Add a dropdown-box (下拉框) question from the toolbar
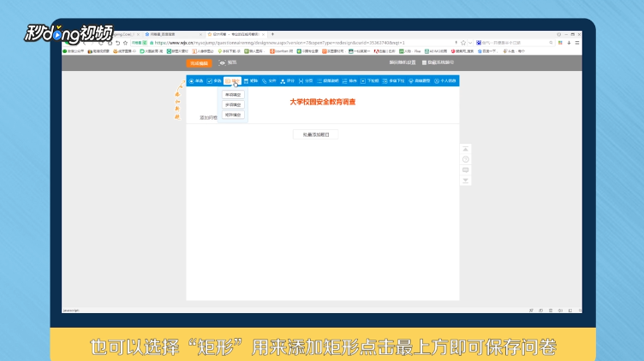The width and height of the screenshot is (644, 361). [x=370, y=81]
